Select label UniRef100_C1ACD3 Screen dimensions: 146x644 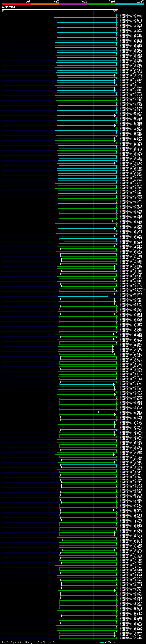coord(131,334)
